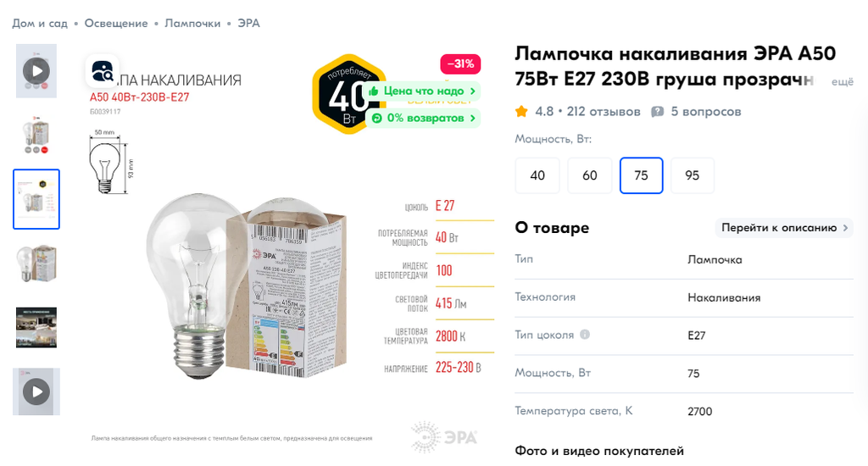Click the thumbs-up Цена что надо badge
The height and width of the screenshot is (466, 868).
[x=422, y=91]
